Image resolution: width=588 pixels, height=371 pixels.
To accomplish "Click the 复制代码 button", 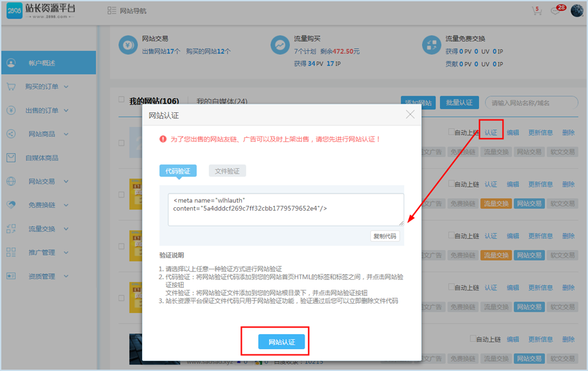I will [385, 236].
